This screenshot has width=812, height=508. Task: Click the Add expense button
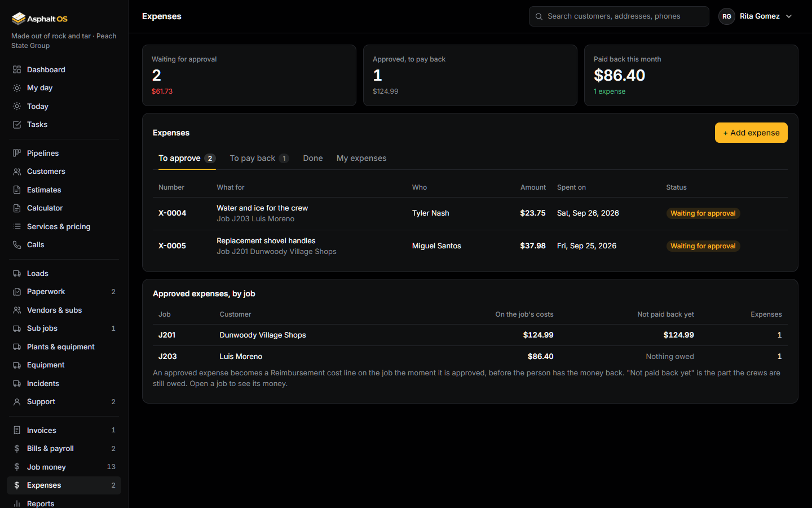coord(751,133)
